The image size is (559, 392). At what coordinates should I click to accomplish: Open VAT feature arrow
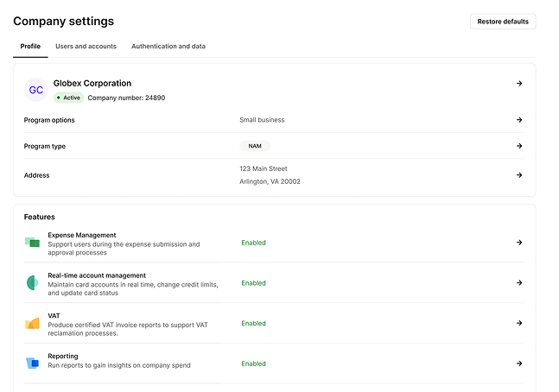click(519, 323)
